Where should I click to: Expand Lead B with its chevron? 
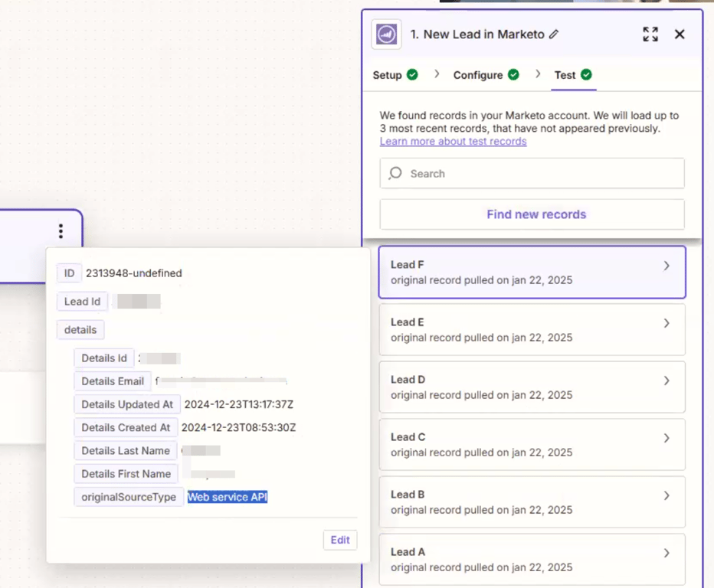tap(667, 495)
